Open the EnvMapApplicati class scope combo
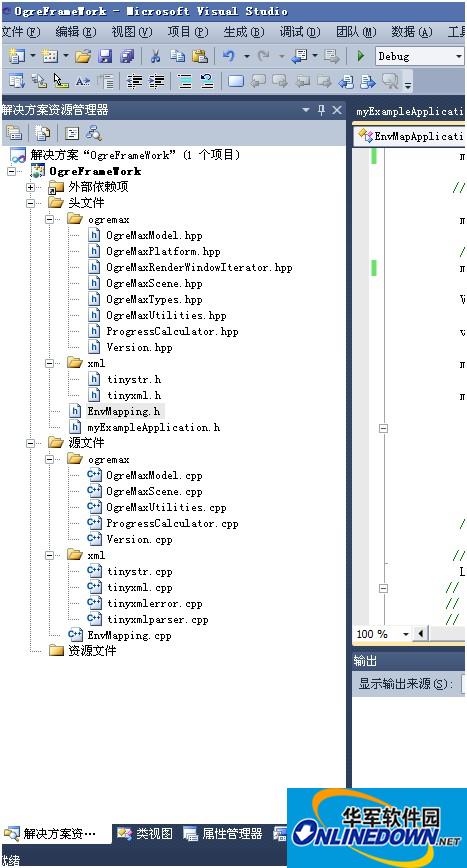 click(411, 136)
